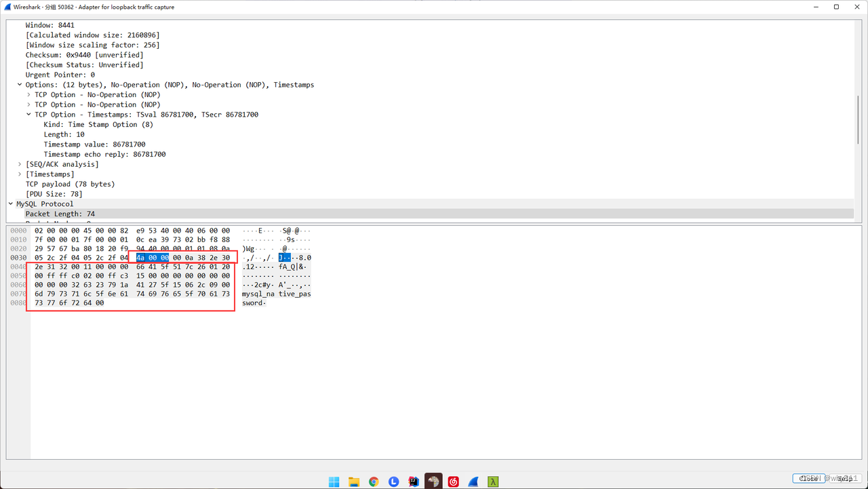
Task: Click the MySQL Protocol label
Action: click(x=45, y=204)
